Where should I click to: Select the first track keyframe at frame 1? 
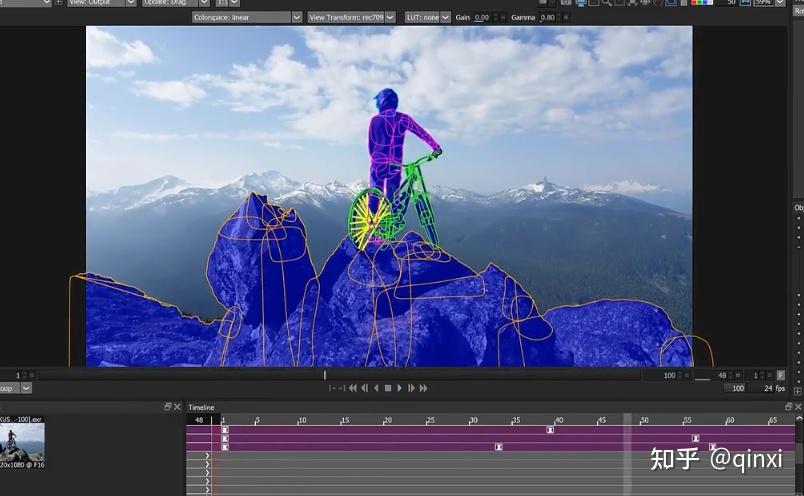225,430
